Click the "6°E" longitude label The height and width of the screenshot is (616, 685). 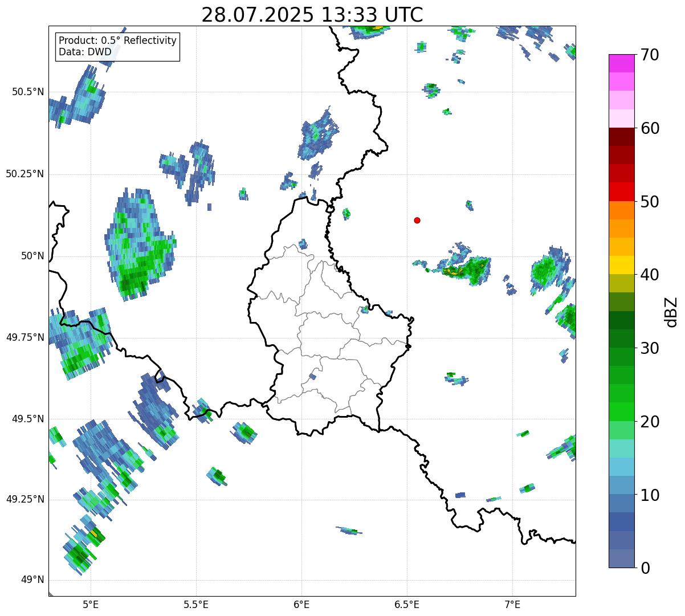[x=301, y=605]
